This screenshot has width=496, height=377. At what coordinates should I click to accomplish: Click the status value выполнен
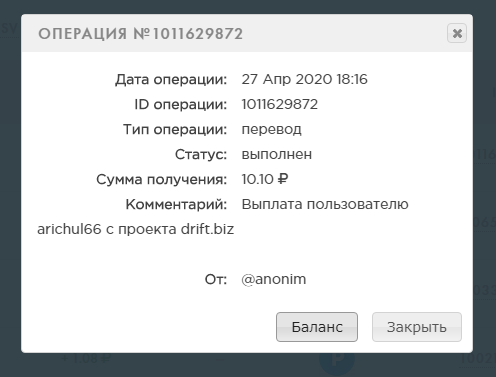277,154
